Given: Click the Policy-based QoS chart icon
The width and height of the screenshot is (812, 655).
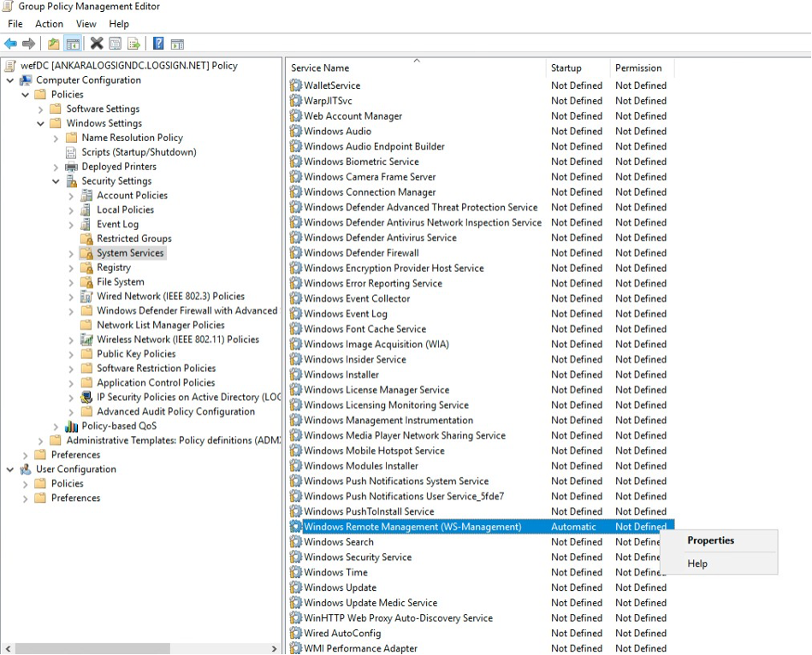Looking at the screenshot, I should (72, 427).
